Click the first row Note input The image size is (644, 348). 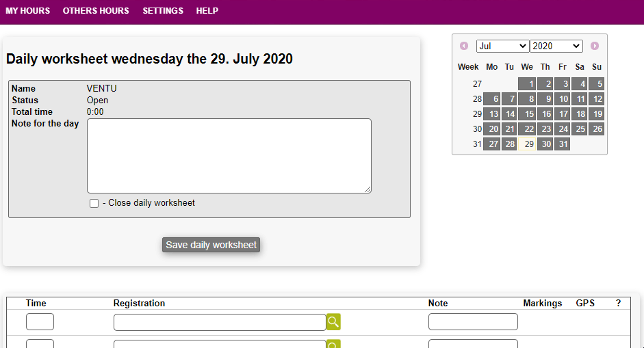[473, 322]
